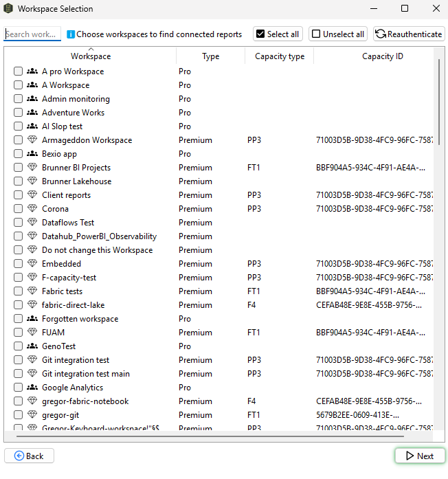
Task: Click the diamond icon beside Dataflows Test
Action: coord(32,222)
